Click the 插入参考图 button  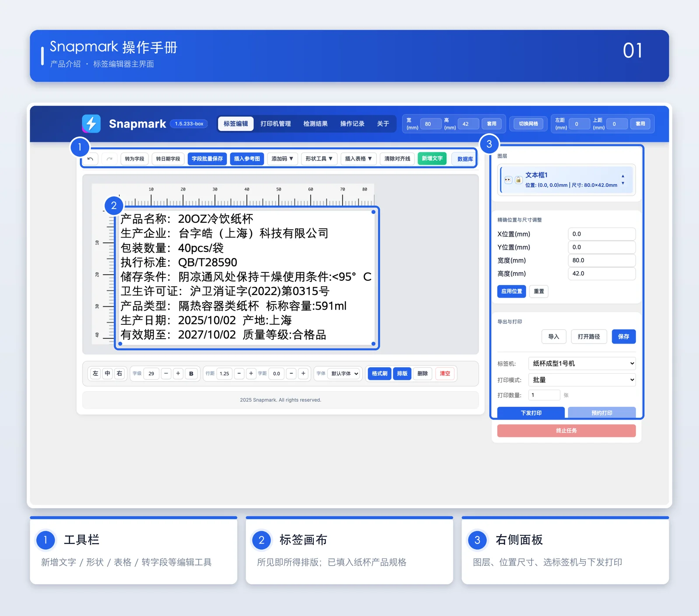[x=247, y=159]
